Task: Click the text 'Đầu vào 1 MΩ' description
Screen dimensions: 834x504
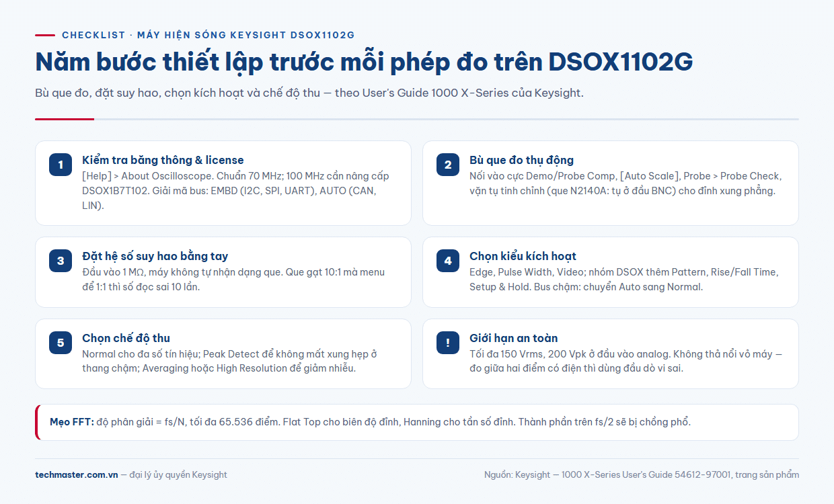Action: coord(113,272)
